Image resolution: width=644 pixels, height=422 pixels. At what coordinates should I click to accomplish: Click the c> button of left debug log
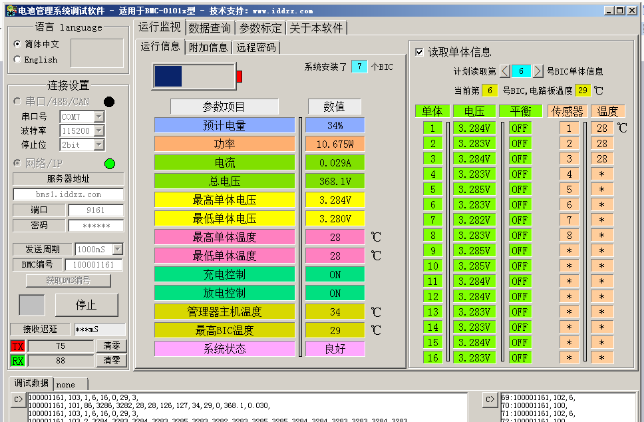(18, 399)
